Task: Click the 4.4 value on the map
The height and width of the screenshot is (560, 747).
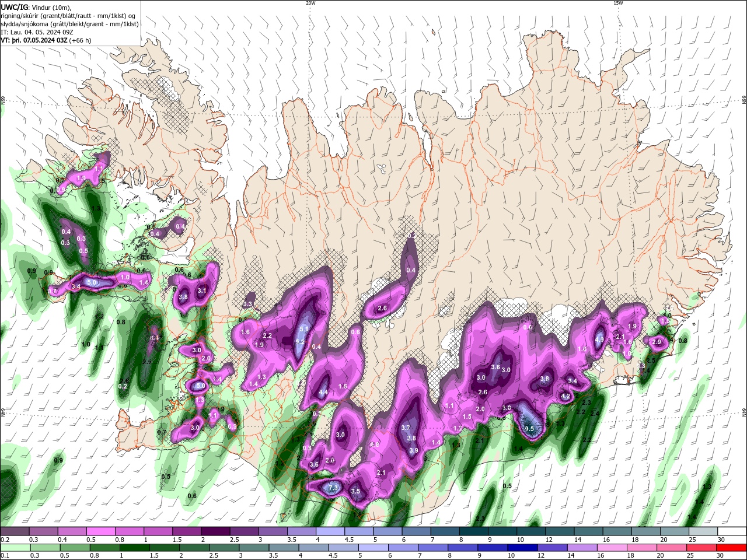Action: coord(323,393)
